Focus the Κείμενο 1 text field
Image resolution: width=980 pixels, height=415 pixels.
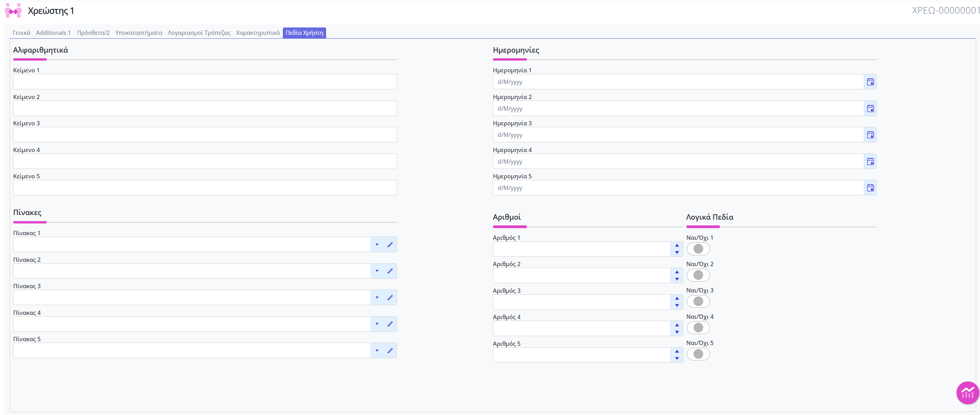[205, 82]
